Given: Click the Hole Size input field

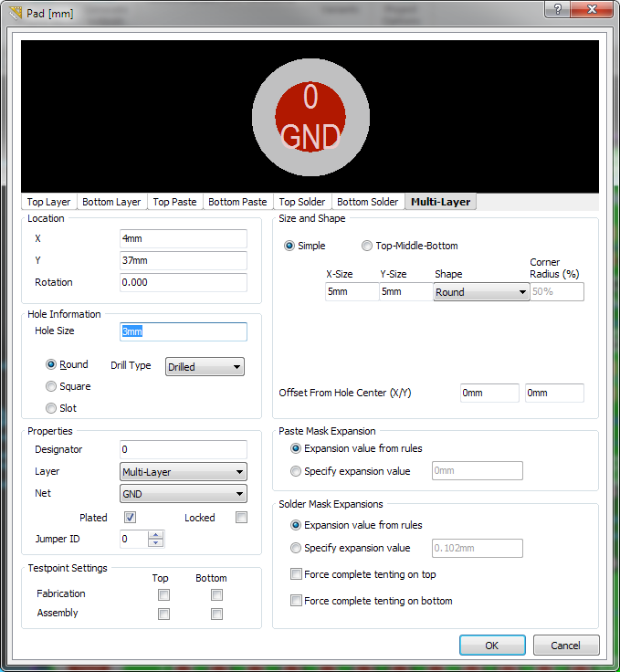Looking at the screenshot, I should coord(183,331).
